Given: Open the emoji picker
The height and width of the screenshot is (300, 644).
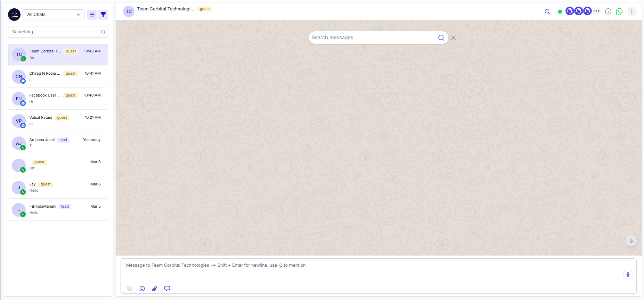Looking at the screenshot, I should pos(142,289).
